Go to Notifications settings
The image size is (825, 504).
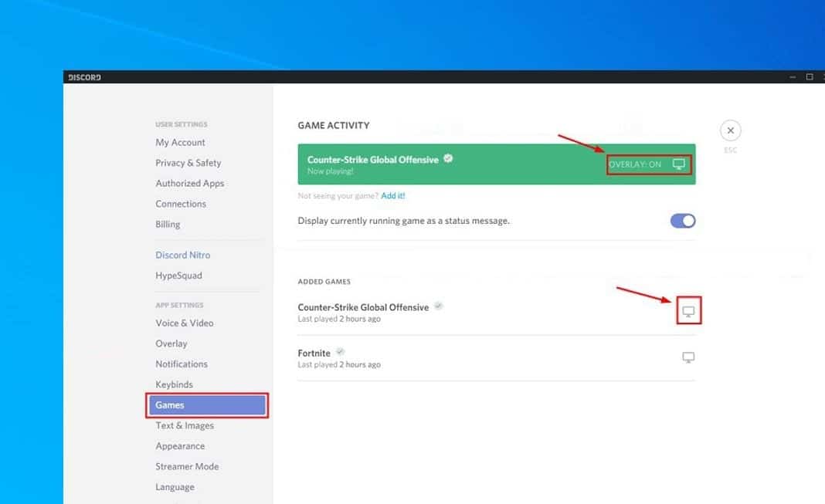(x=181, y=364)
